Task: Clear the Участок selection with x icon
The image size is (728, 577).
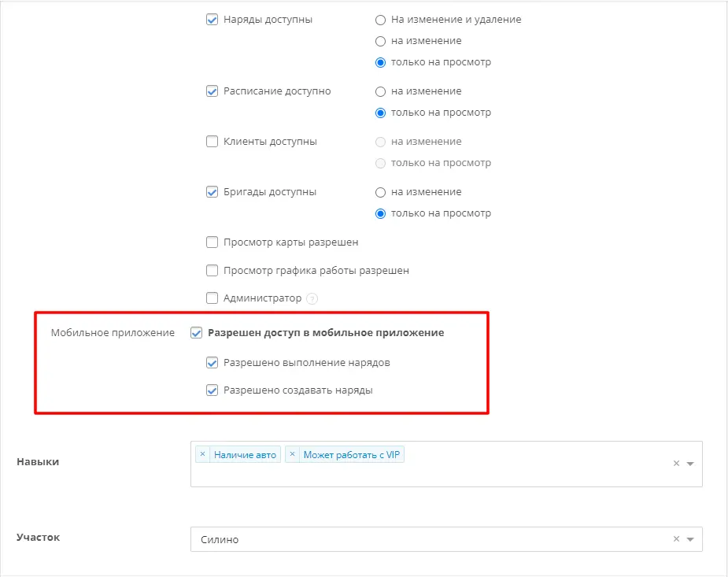Action: point(676,539)
